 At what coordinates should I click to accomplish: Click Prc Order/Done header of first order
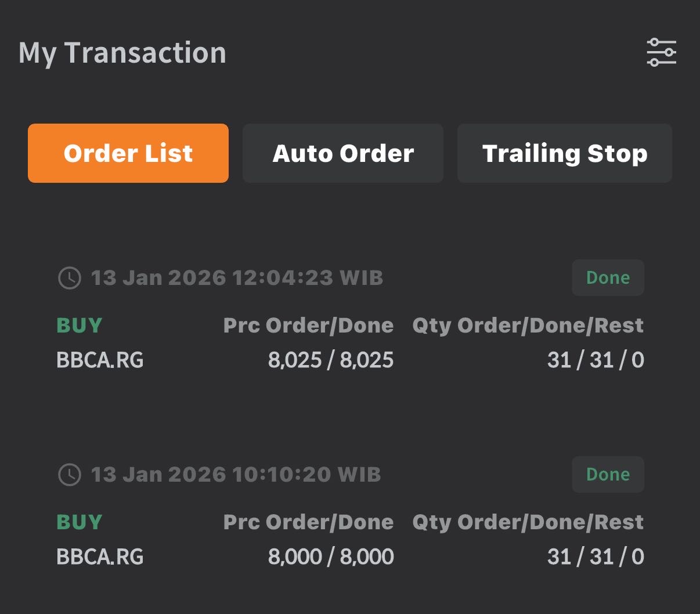coord(308,326)
